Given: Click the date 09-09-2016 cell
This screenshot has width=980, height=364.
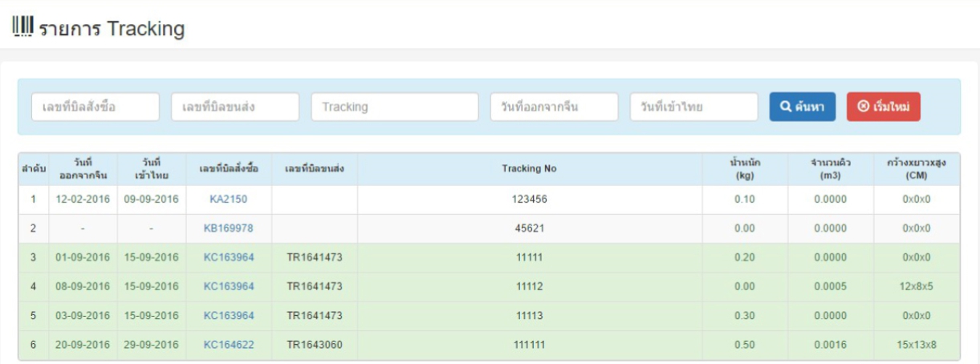Looking at the screenshot, I should tap(151, 200).
